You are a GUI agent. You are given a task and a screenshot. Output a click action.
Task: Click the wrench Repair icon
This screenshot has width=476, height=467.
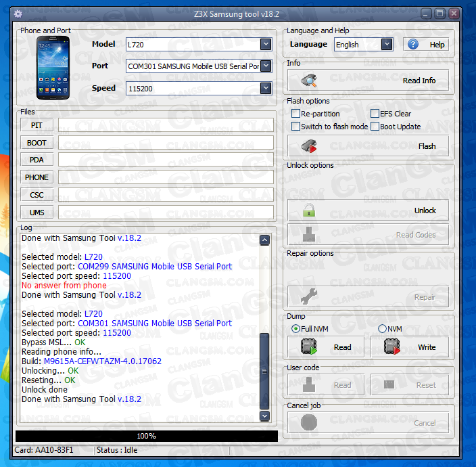point(309,296)
